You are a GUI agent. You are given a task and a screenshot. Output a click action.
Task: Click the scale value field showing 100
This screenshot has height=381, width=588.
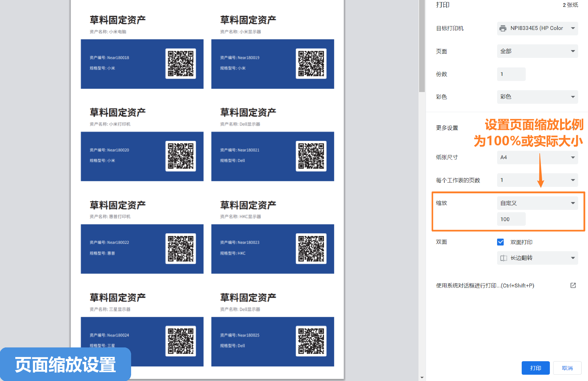[511, 219]
